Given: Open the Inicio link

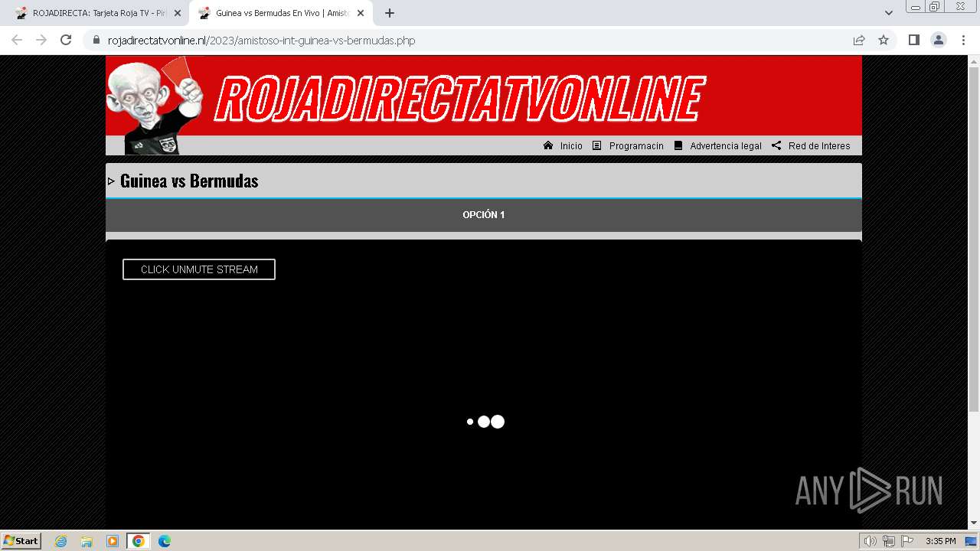Looking at the screenshot, I should coord(571,146).
